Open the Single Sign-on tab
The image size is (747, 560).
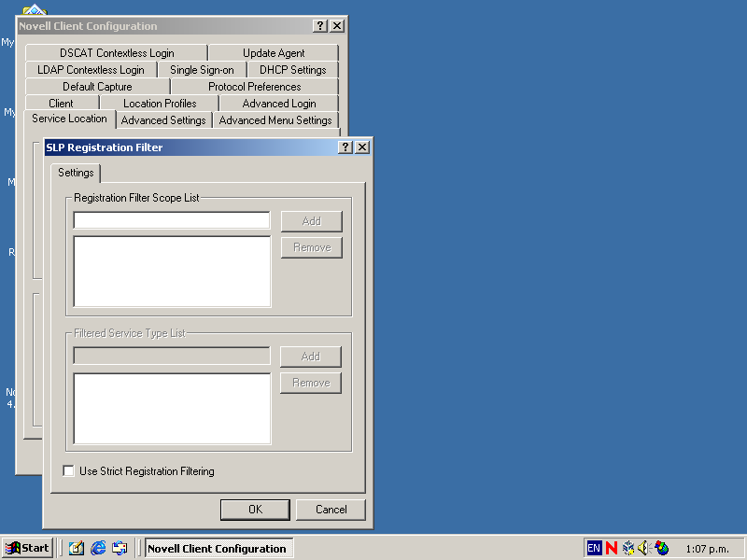click(x=202, y=70)
